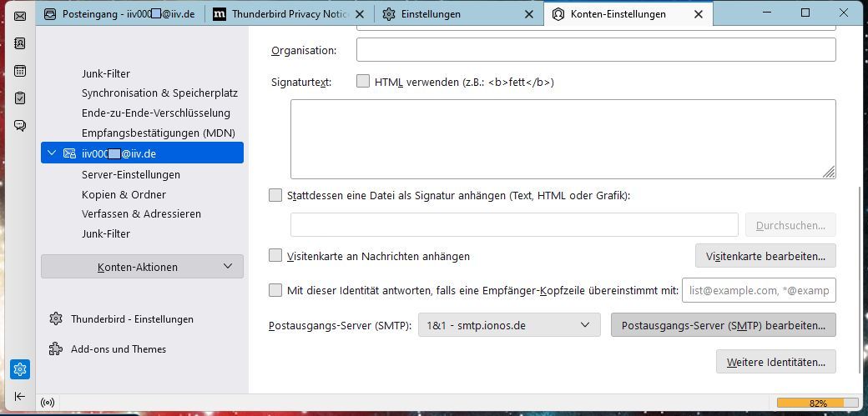
Task: Open the Calendar space icon
Action: tap(20, 71)
